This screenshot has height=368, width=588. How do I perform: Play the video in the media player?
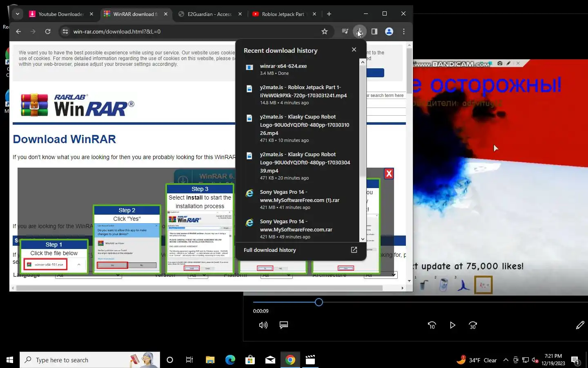click(x=452, y=325)
